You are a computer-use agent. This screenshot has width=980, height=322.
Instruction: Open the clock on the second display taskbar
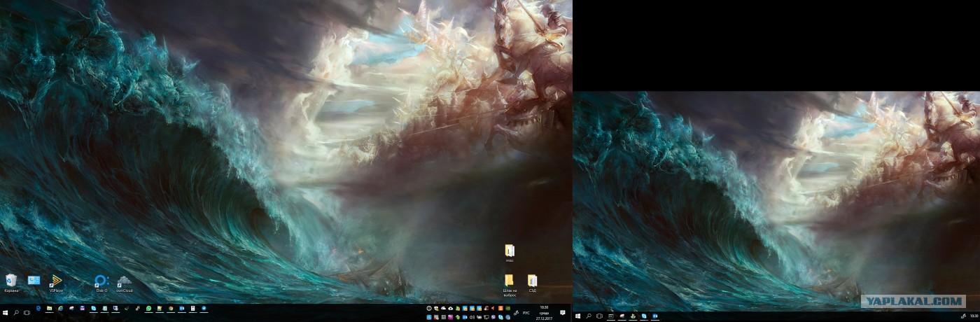point(974,316)
